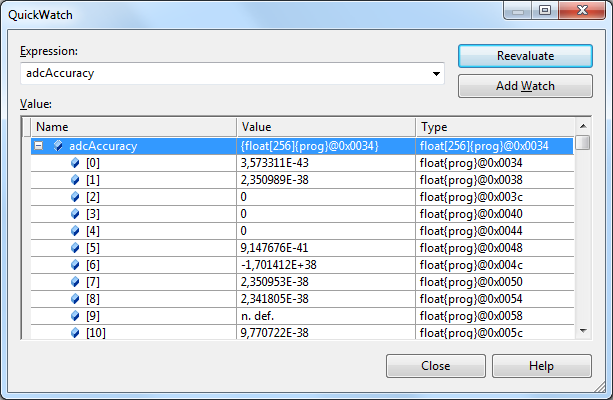Click the icon beside element [3]

pos(75,214)
